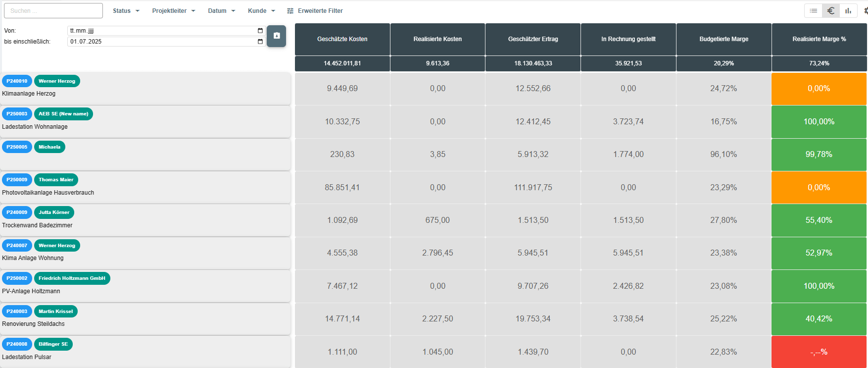Switch to the list view icon
Image resolution: width=868 pixels, height=368 pixels.
[x=813, y=10]
